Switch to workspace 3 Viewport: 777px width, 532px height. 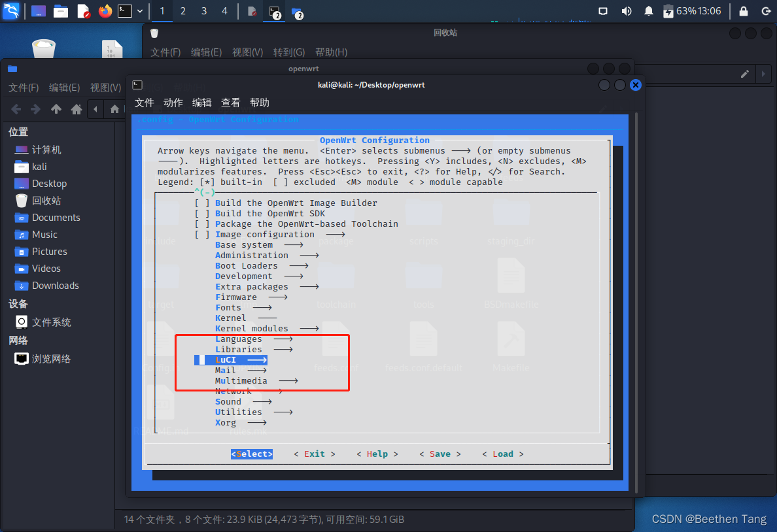tap(203, 11)
